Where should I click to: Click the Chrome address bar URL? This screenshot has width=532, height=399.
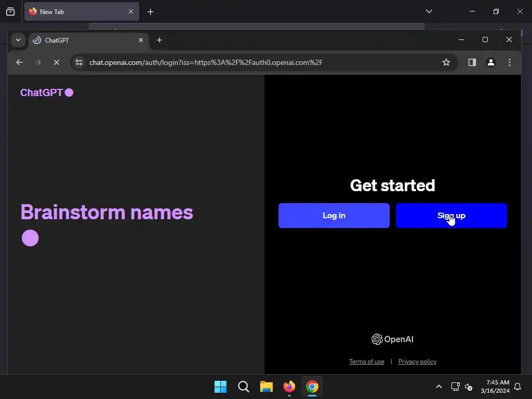(206, 62)
